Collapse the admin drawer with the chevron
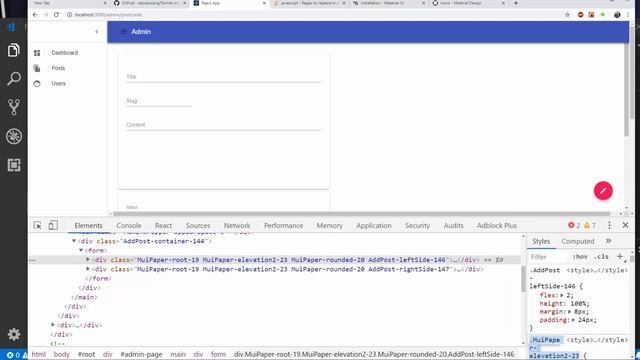This screenshot has height=360, width=640. click(97, 31)
